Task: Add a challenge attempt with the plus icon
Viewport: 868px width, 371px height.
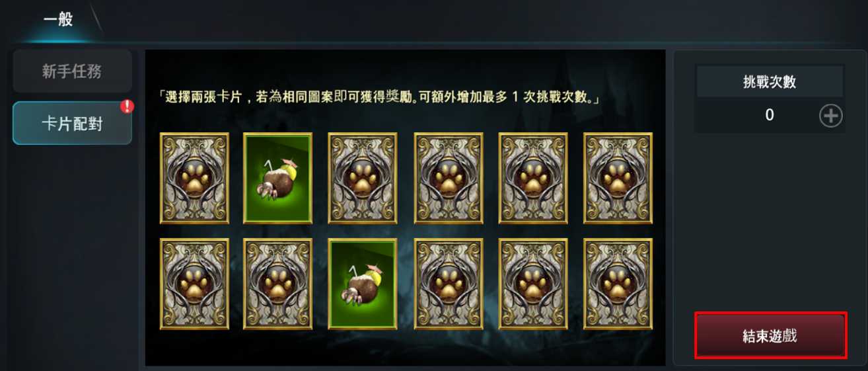Action: coord(830,116)
